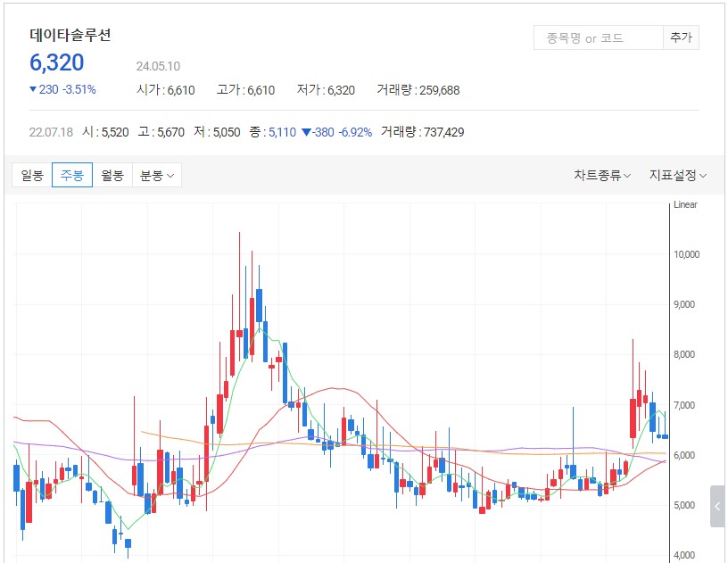The width and height of the screenshot is (728, 563).
Task: Select the 주봉 weekly chart tab
Action: tap(72, 176)
